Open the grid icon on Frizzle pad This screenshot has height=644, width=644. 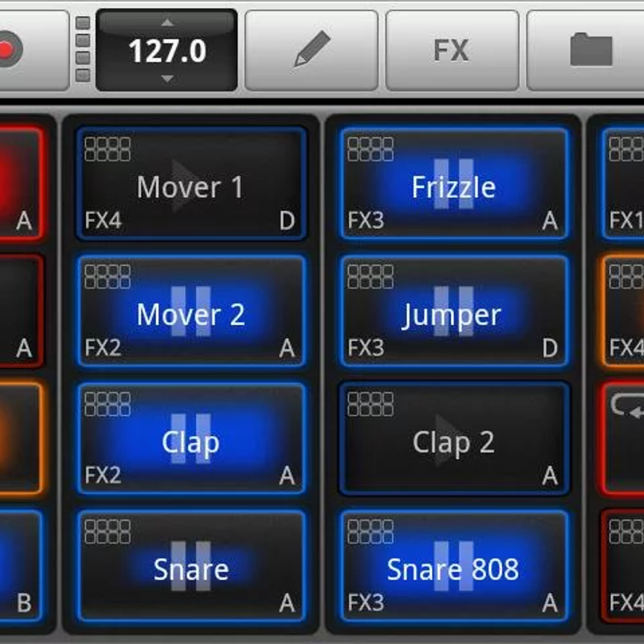click(370, 149)
